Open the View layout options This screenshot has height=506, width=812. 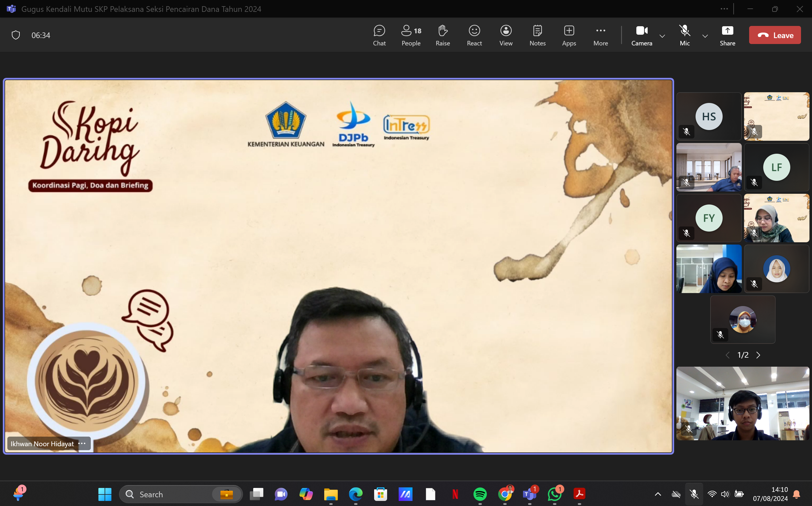coord(506,35)
